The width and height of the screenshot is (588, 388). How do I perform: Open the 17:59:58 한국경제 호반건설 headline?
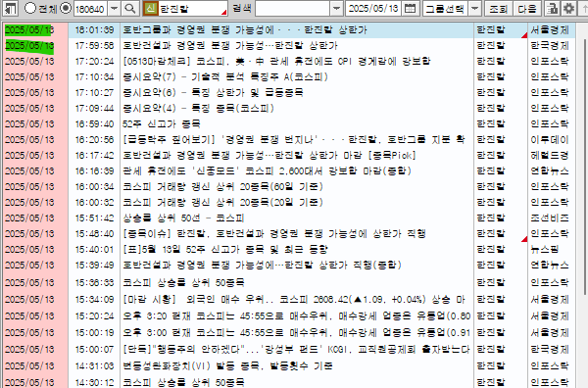230,46
